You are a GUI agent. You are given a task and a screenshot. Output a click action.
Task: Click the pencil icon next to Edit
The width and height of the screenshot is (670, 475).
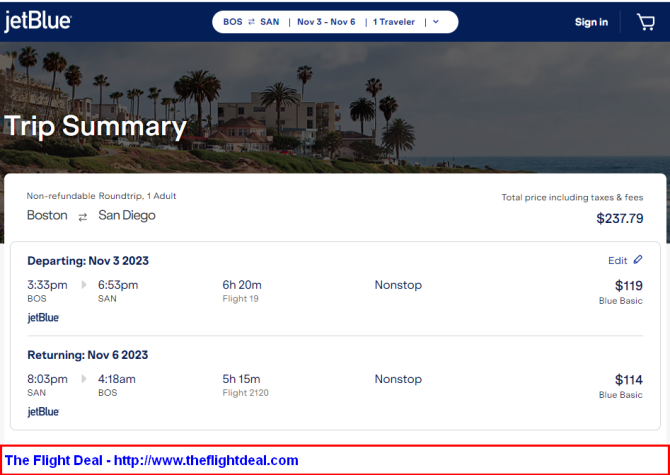pyautogui.click(x=638, y=260)
